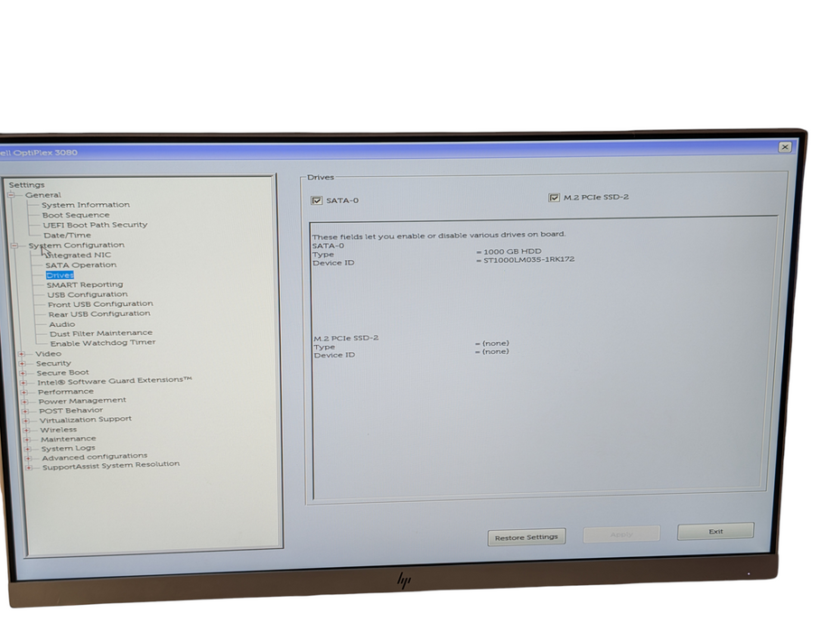Image resolution: width=840 pixels, height=632 pixels.
Task: Open Integrated NIC settings
Action: [79, 255]
